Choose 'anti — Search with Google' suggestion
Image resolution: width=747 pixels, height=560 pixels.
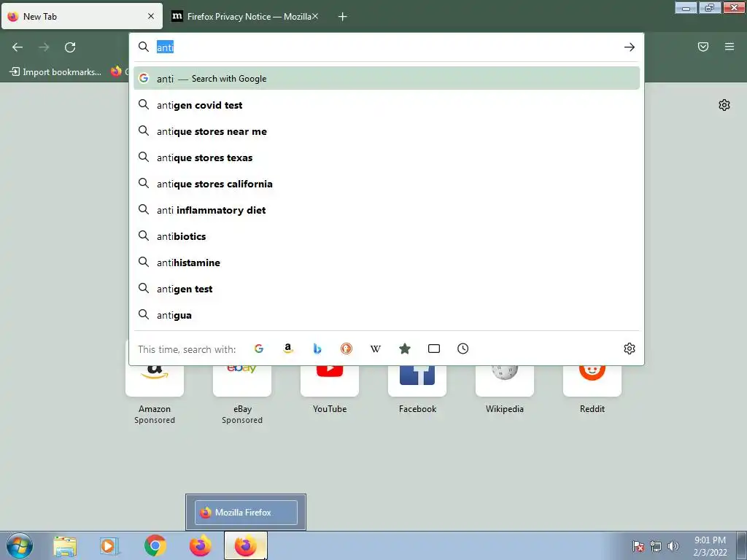tap(387, 79)
